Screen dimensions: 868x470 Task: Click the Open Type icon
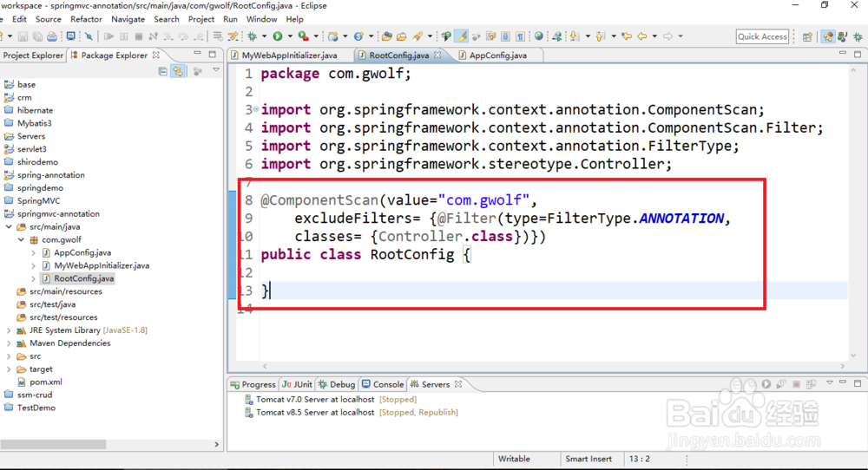(x=386, y=36)
